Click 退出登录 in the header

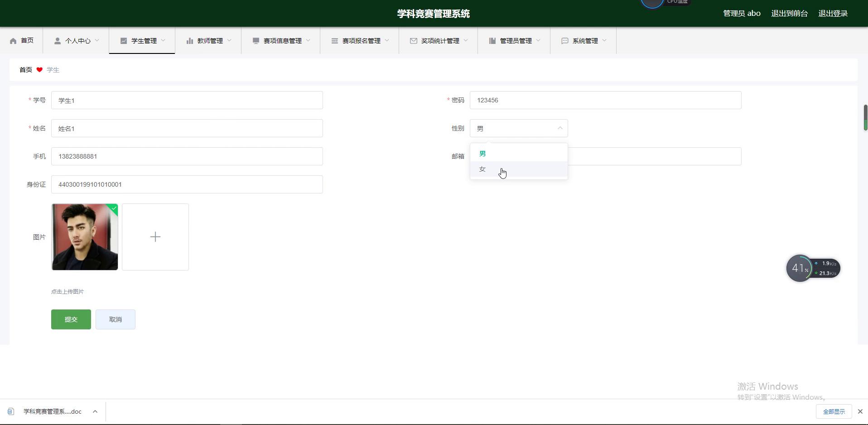833,14
